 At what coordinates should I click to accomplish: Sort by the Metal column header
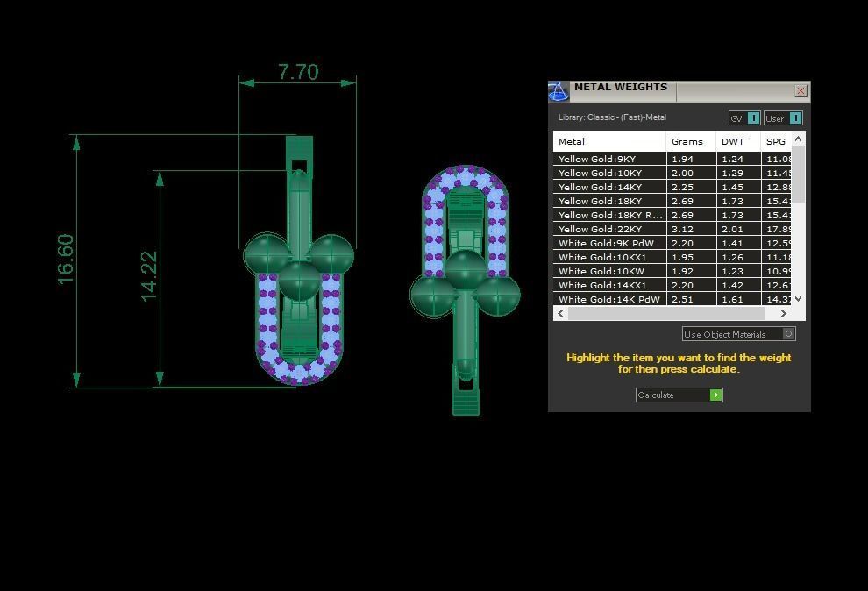609,141
